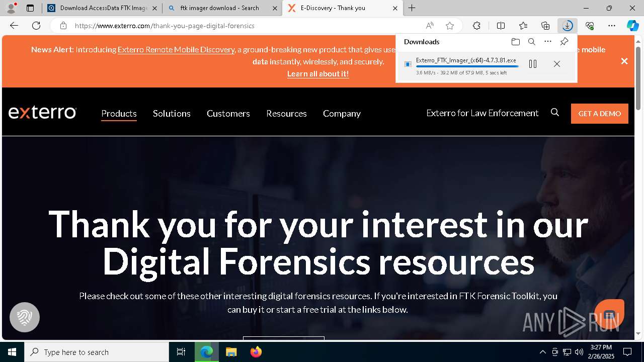Open tab actions menu icon
The image size is (644, 362).
[x=30, y=8]
